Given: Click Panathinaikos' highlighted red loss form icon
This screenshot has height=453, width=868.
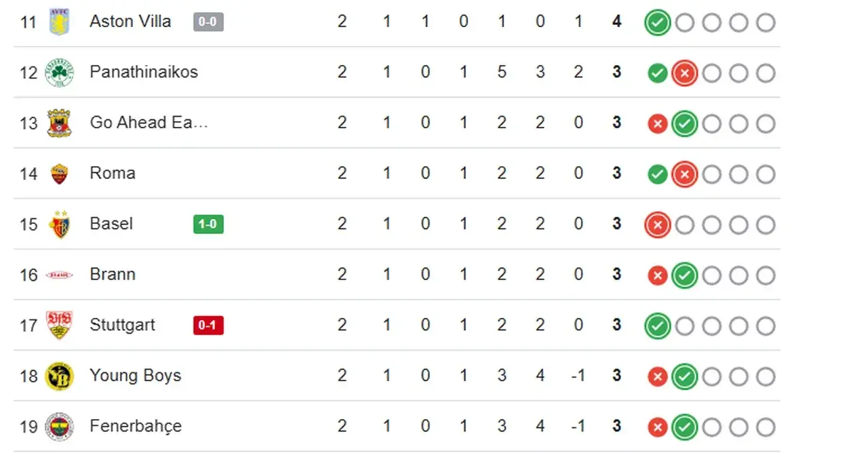Looking at the screenshot, I should tap(684, 73).
